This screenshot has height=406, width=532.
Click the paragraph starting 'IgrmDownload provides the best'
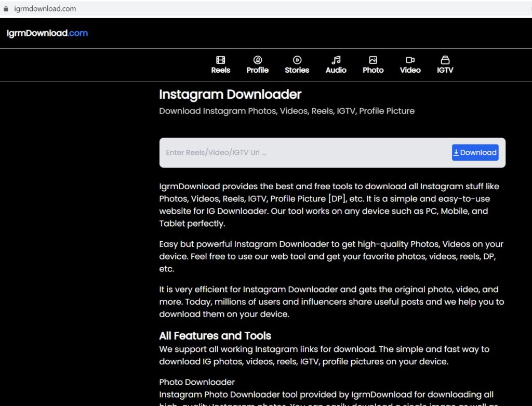pos(329,205)
